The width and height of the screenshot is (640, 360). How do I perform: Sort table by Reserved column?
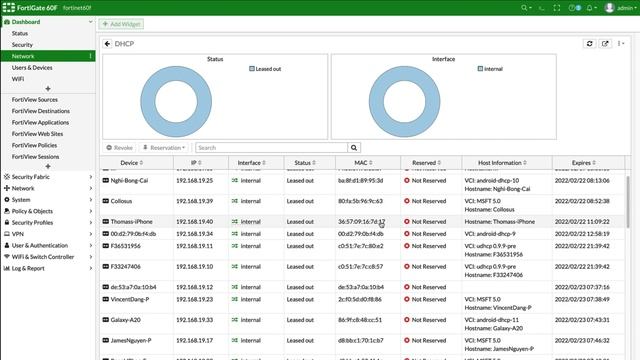click(x=431, y=163)
